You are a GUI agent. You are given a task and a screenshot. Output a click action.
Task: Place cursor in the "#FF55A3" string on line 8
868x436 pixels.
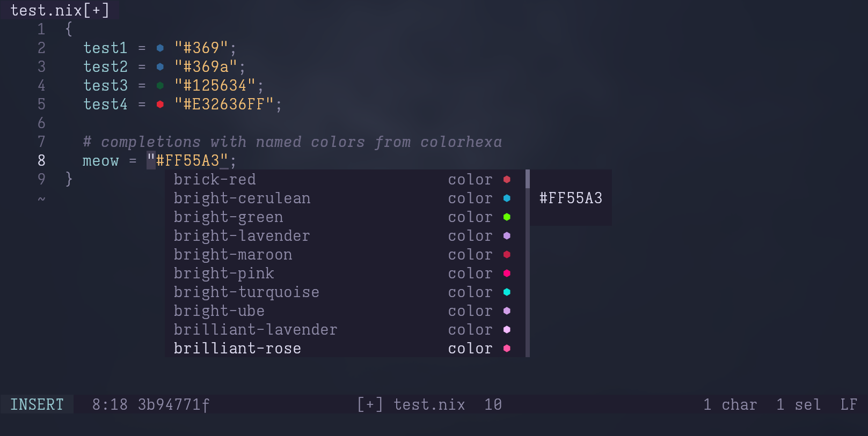click(191, 160)
